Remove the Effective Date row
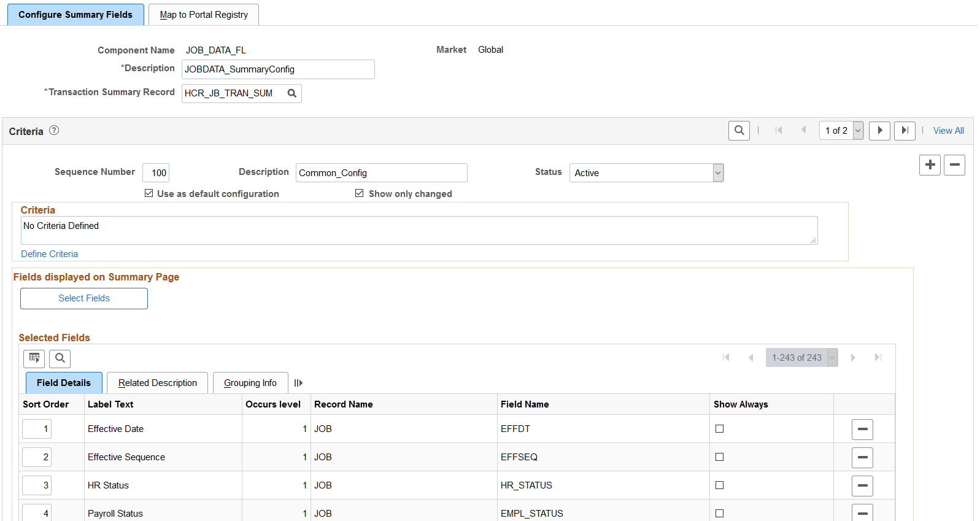This screenshot has width=980, height=521. (862, 430)
